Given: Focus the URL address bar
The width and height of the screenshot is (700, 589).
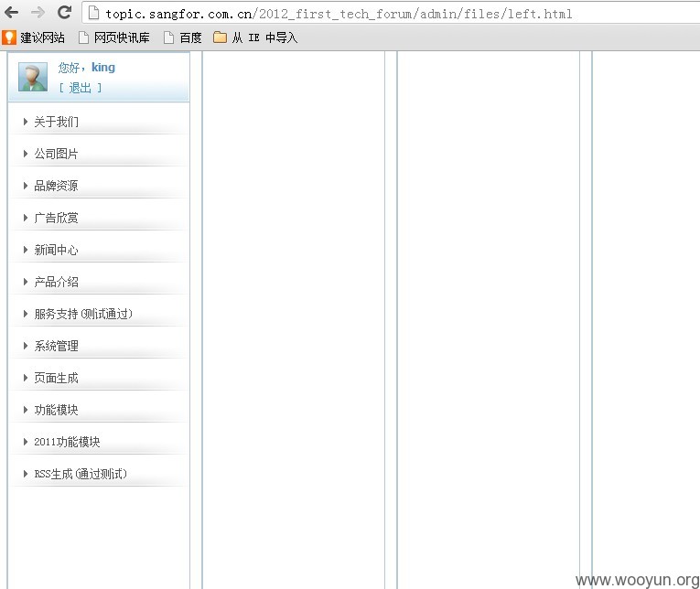Looking at the screenshot, I should pyautogui.click(x=393, y=14).
